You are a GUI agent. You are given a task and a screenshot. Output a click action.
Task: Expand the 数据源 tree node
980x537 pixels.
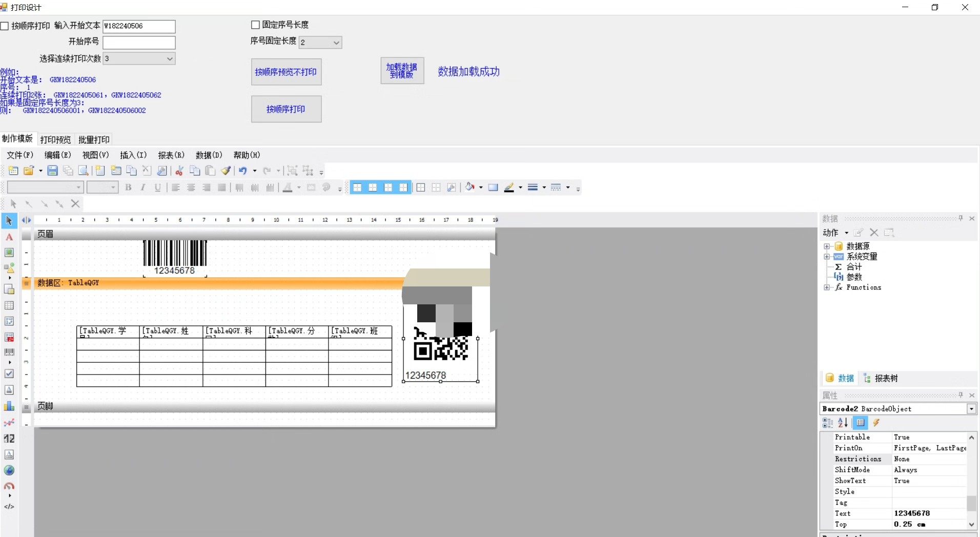pos(827,246)
